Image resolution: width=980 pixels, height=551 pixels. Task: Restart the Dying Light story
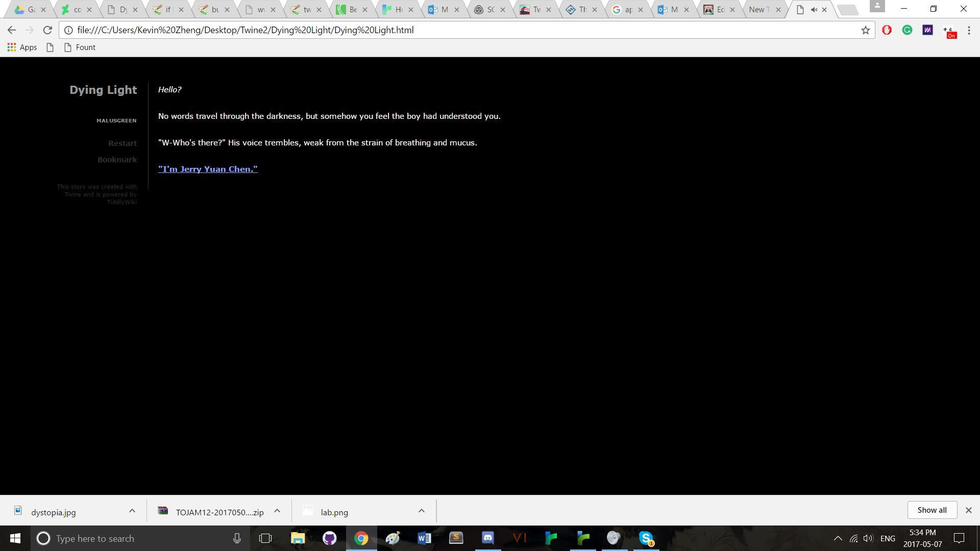122,143
